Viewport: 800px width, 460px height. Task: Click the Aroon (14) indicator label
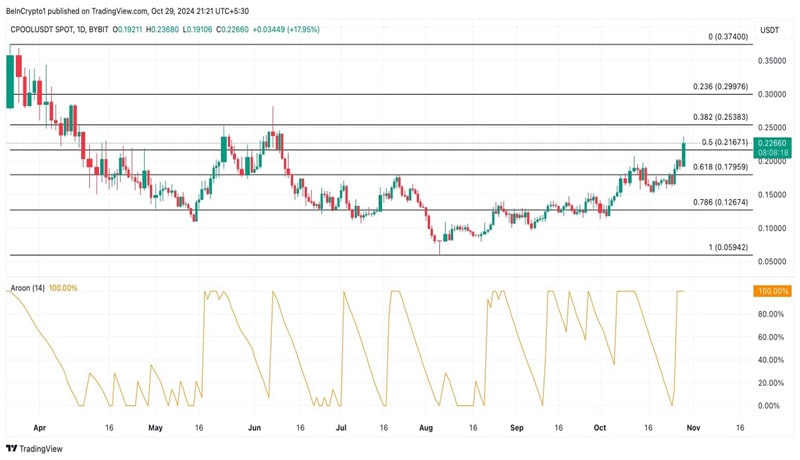[x=28, y=288]
